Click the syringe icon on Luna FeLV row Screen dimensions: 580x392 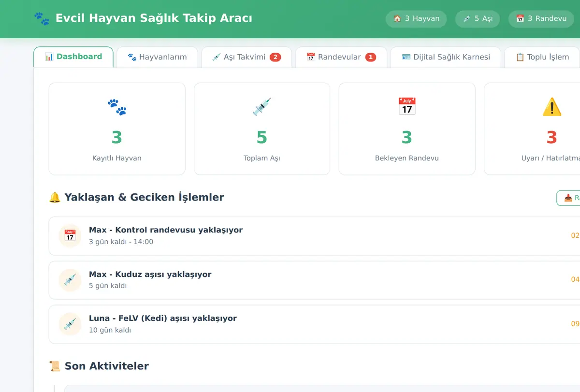pyautogui.click(x=70, y=324)
